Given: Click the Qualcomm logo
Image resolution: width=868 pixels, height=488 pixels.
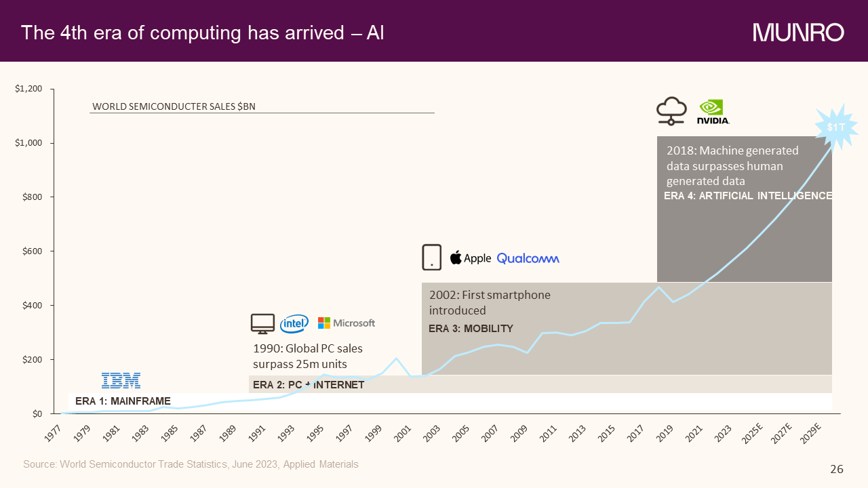Looking at the screenshot, I should 528,258.
